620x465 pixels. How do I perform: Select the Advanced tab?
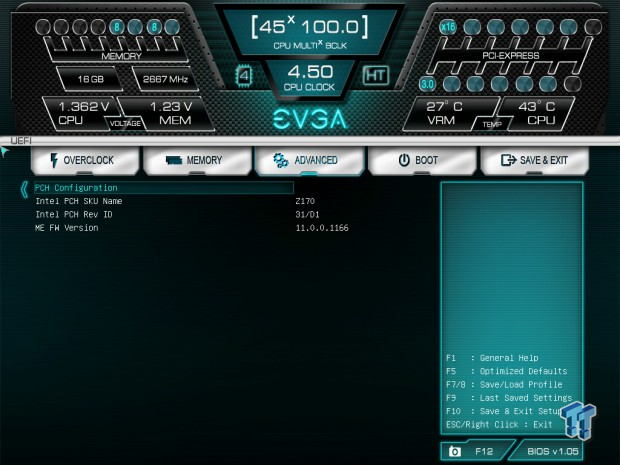click(x=310, y=160)
